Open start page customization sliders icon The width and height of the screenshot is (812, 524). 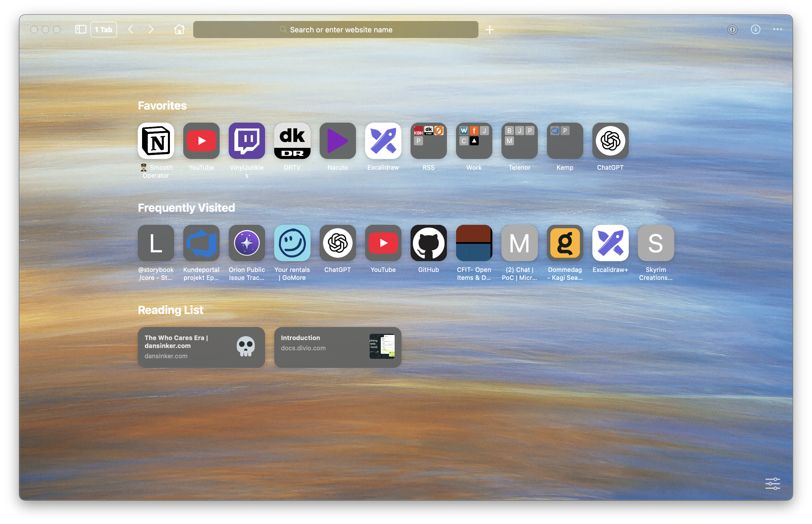772,483
